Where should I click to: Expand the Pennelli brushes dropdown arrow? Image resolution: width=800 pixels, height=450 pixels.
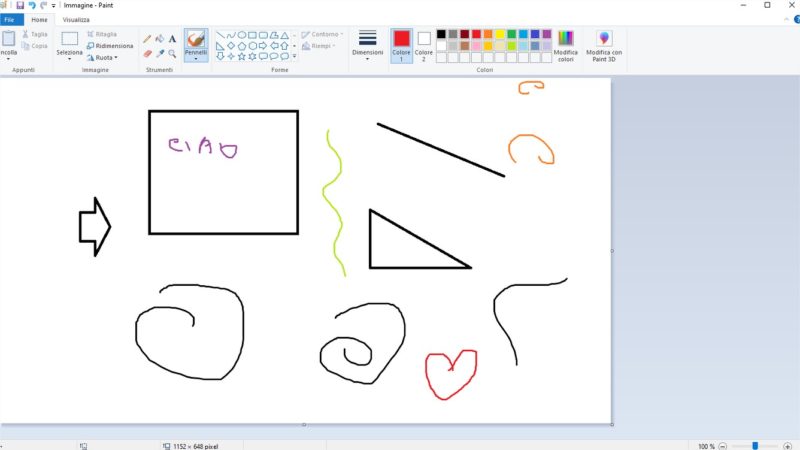195,59
